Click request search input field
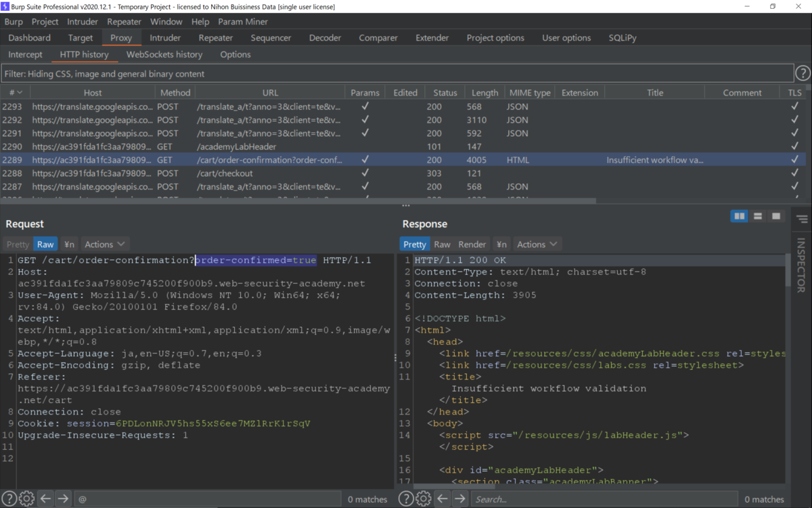 pos(207,499)
